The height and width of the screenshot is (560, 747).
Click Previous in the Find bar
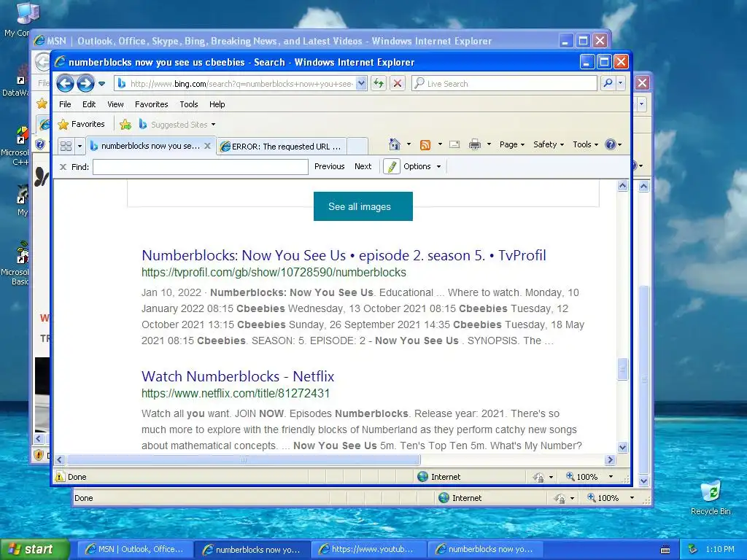coord(329,166)
